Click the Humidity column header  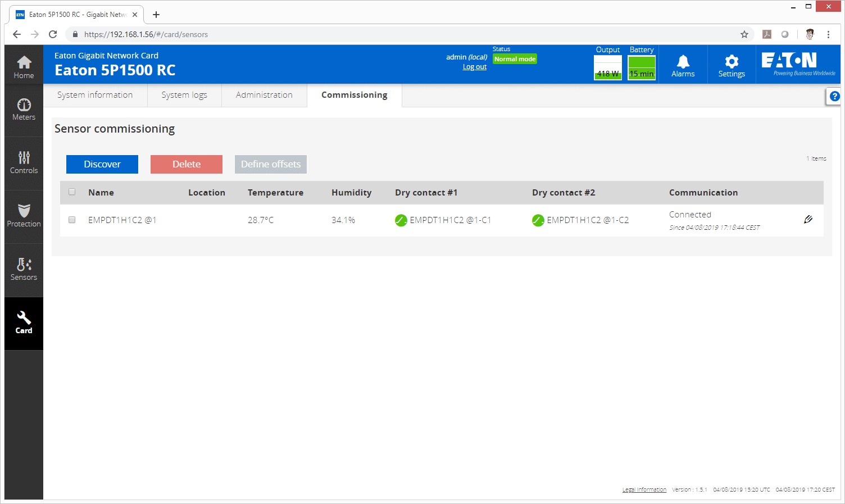pyautogui.click(x=352, y=193)
